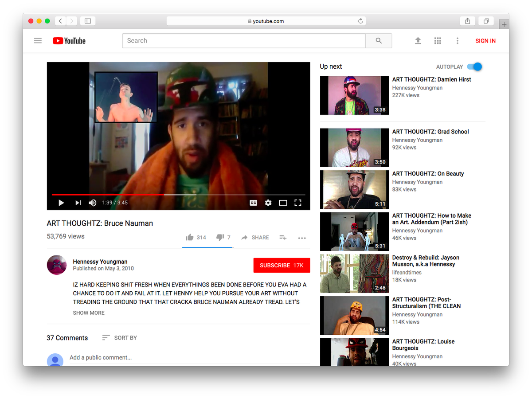This screenshot has height=399, width=532.
Task: Click the Published on May 3, 2010 text
Action: click(103, 269)
